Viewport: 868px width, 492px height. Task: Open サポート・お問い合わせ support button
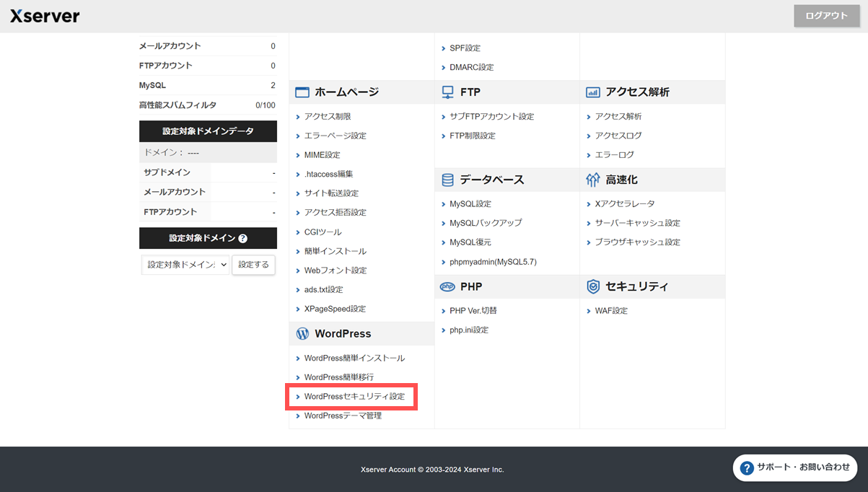pyautogui.click(x=795, y=467)
